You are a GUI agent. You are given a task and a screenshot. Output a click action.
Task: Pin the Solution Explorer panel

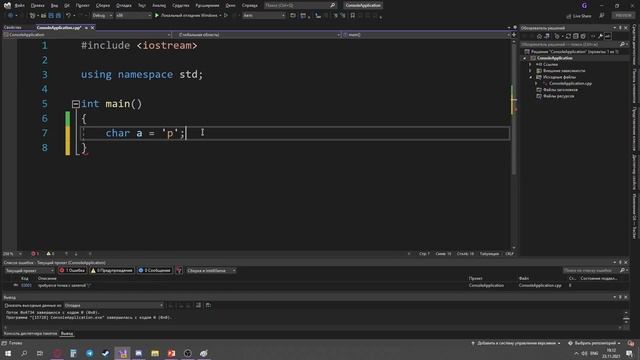pos(620,28)
